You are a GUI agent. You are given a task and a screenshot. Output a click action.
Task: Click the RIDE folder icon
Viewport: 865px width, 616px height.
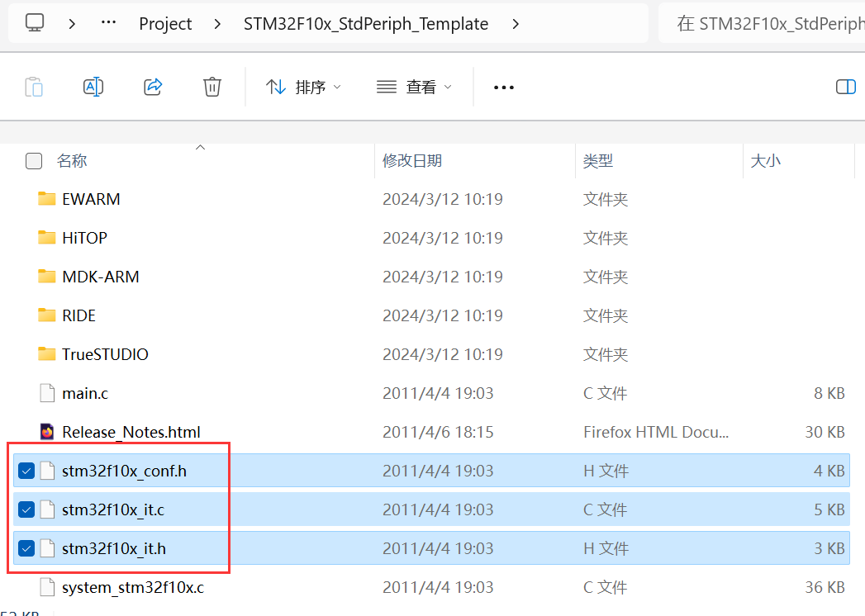(x=47, y=315)
